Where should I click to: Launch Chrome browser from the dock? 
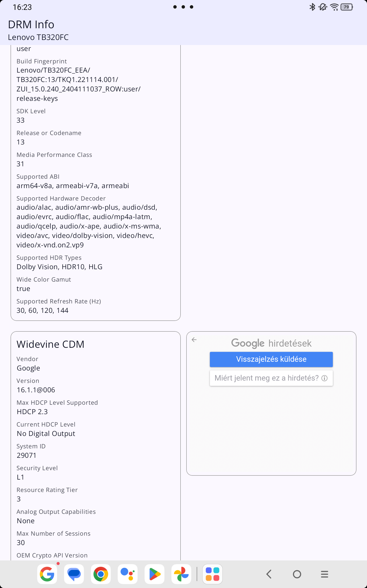(x=101, y=574)
